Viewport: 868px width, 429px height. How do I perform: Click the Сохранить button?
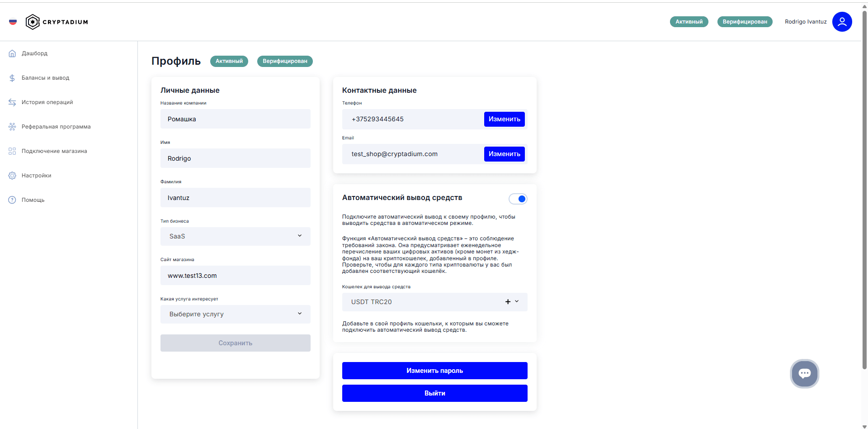[x=235, y=343]
